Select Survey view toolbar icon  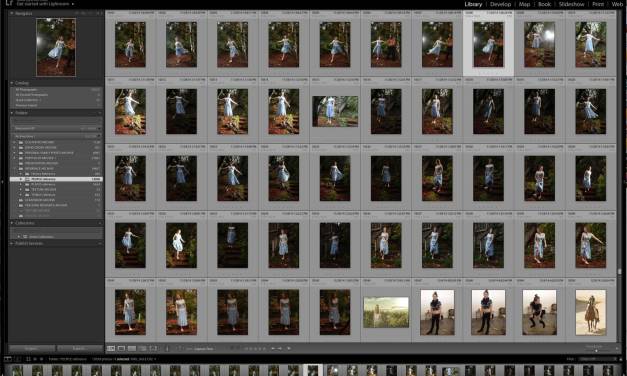click(x=142, y=349)
